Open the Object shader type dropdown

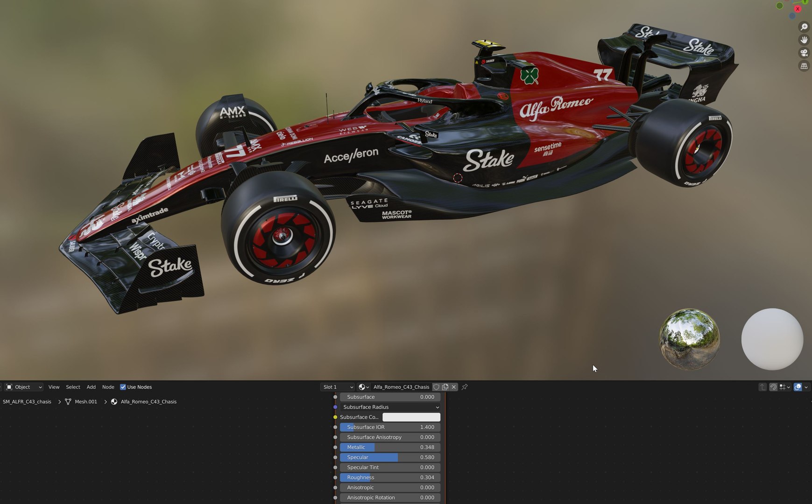(x=24, y=387)
